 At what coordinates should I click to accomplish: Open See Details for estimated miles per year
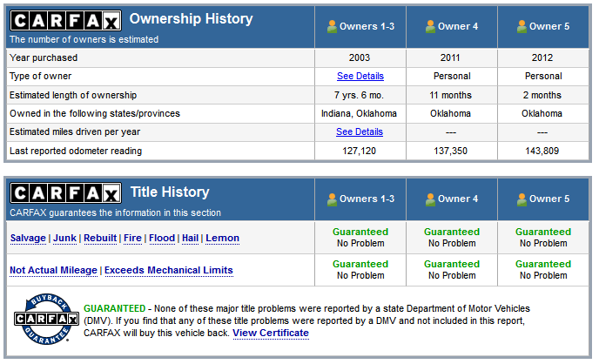point(359,132)
